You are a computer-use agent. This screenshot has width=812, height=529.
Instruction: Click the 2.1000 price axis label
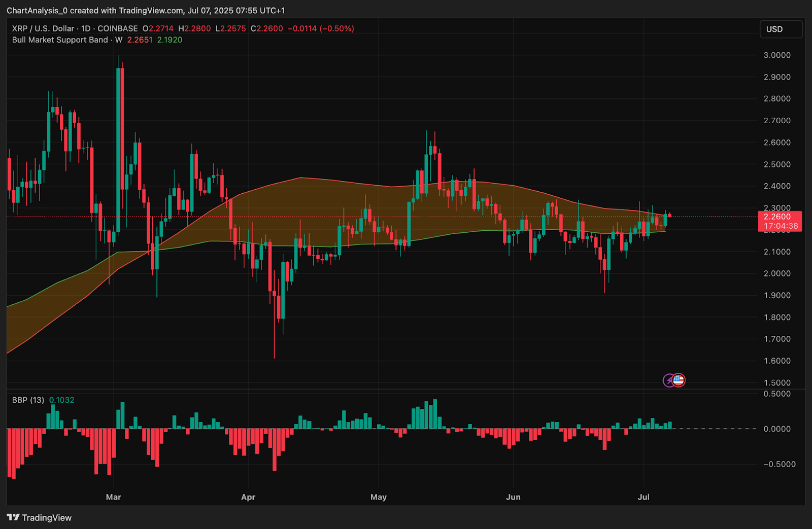click(777, 252)
